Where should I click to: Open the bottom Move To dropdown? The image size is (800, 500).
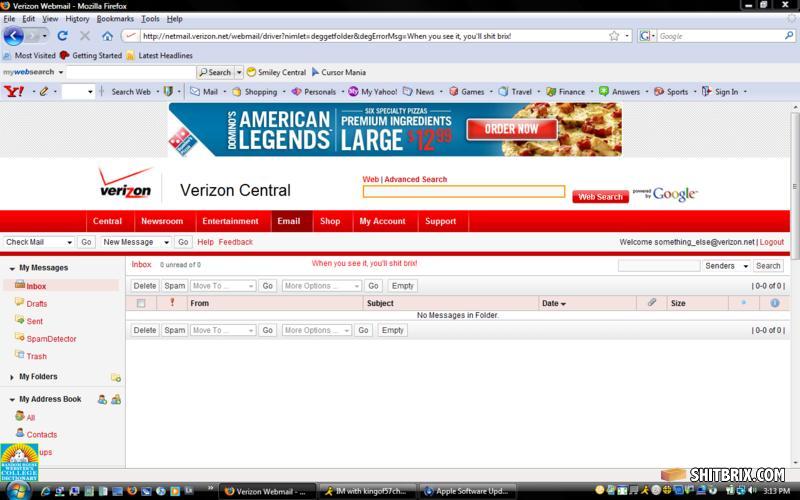(x=222, y=330)
